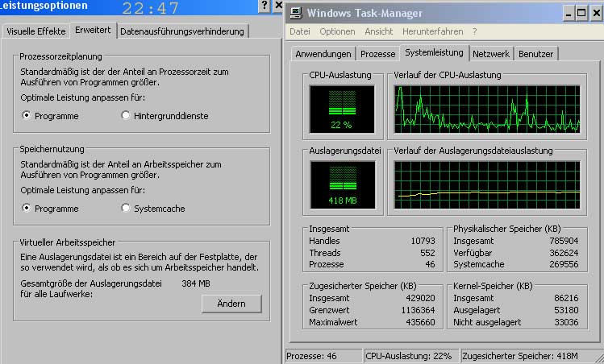The height and width of the screenshot is (364, 604).
Task: Click the Ausgelagert value 53180
Action: tap(566, 310)
